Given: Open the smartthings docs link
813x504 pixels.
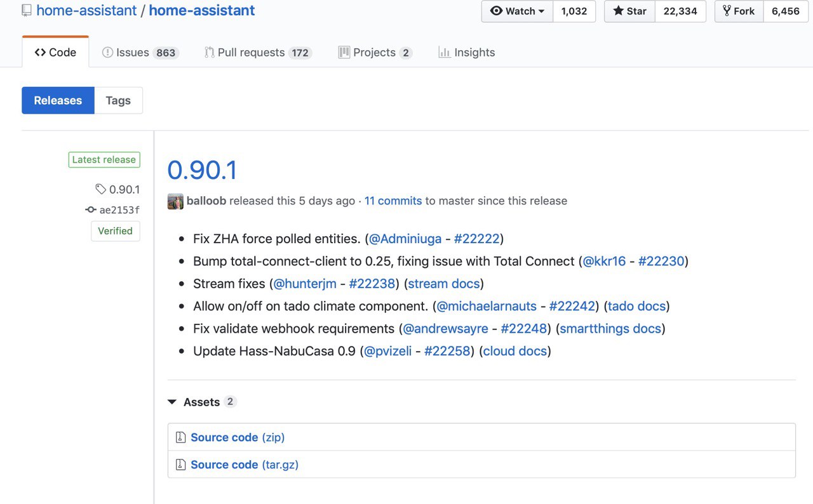Looking at the screenshot, I should (610, 329).
